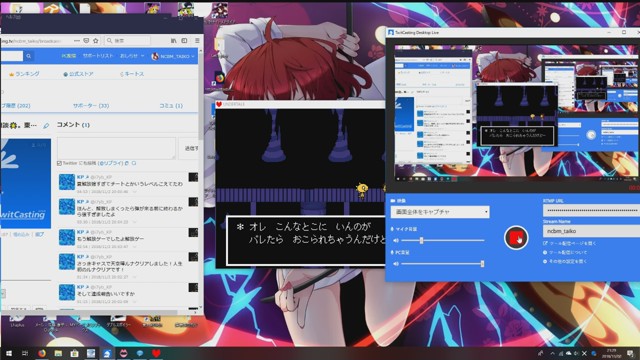
Task: Open the Windows Start menu
Action: tap(9, 353)
